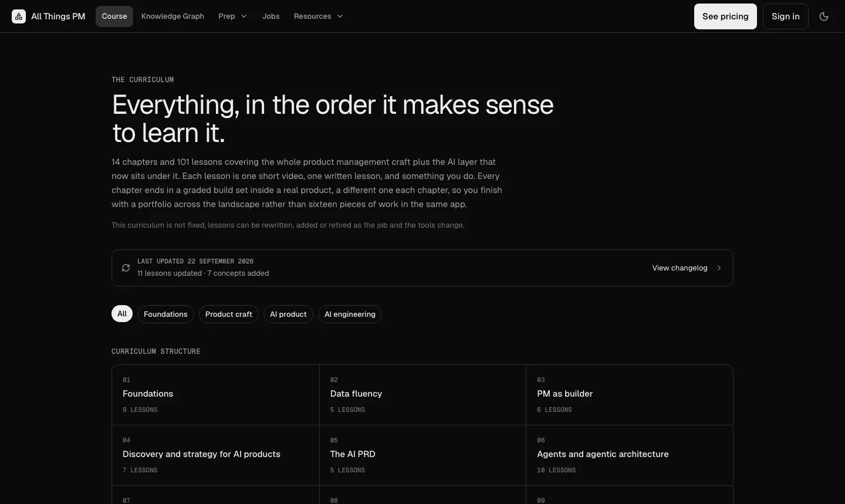This screenshot has height=504, width=845.
Task: Expand the Resources dropdown menu
Action: (x=319, y=16)
